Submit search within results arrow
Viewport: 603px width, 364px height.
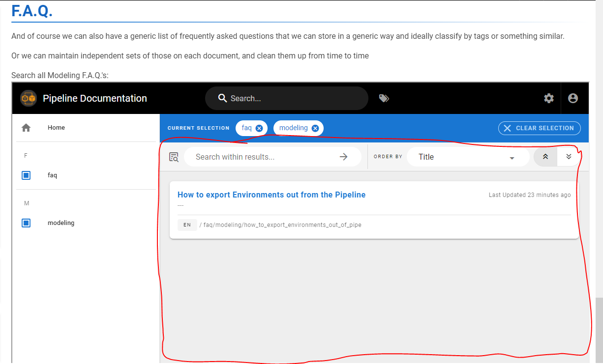pyautogui.click(x=344, y=157)
